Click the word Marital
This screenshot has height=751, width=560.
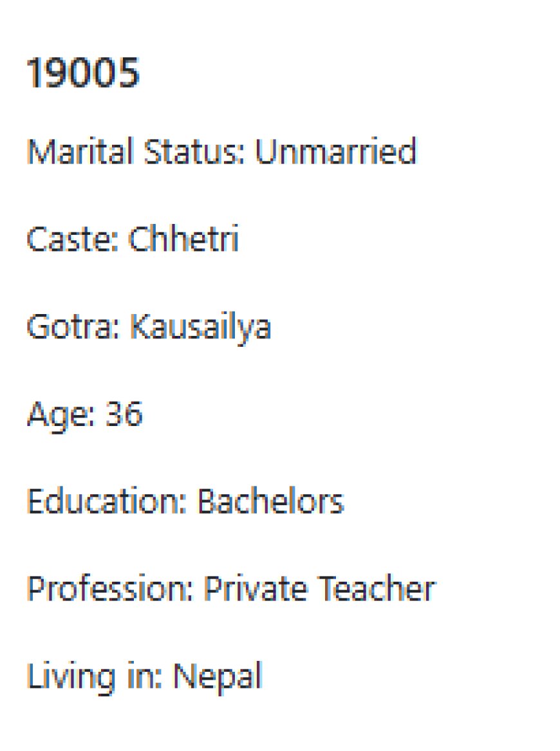tap(80, 152)
